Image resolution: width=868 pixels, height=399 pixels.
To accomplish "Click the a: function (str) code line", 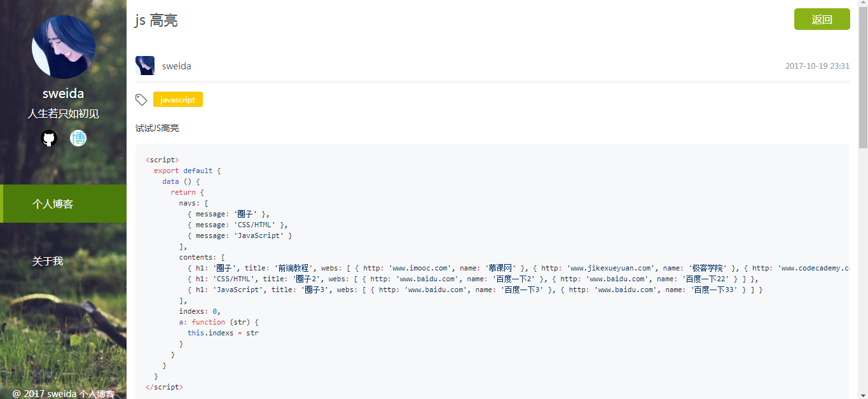I will coord(219,322).
